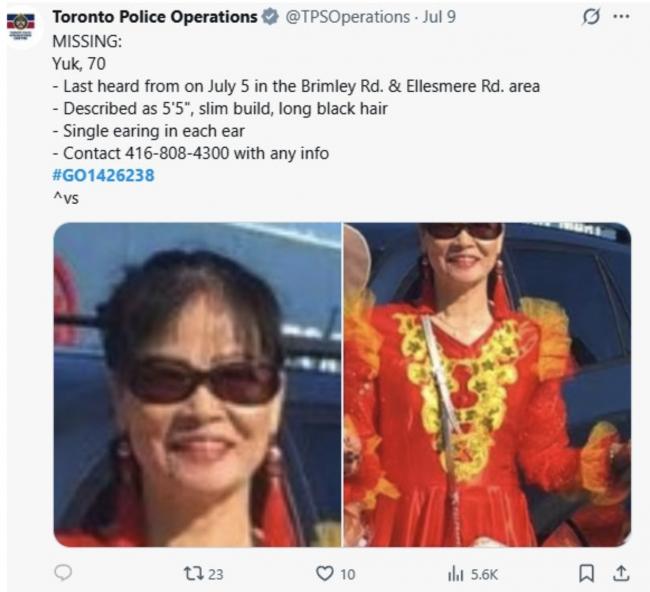Share tweet using upload arrow icon
Viewport: 650px width, 592px height.
621,573
